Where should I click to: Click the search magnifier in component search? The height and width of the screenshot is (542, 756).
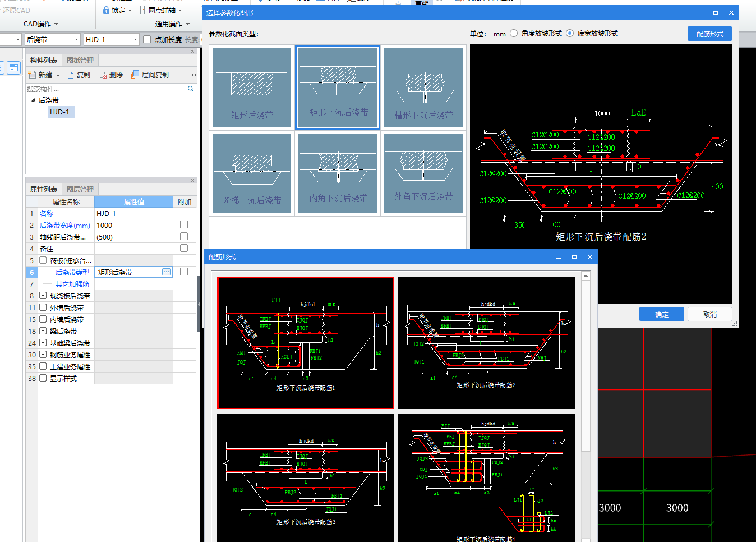tap(191, 89)
